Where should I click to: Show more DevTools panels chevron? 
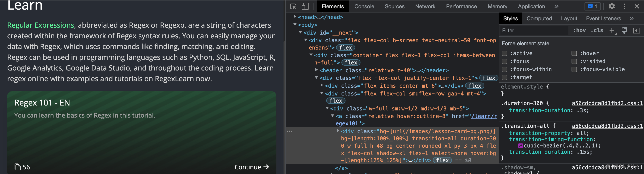556,6
